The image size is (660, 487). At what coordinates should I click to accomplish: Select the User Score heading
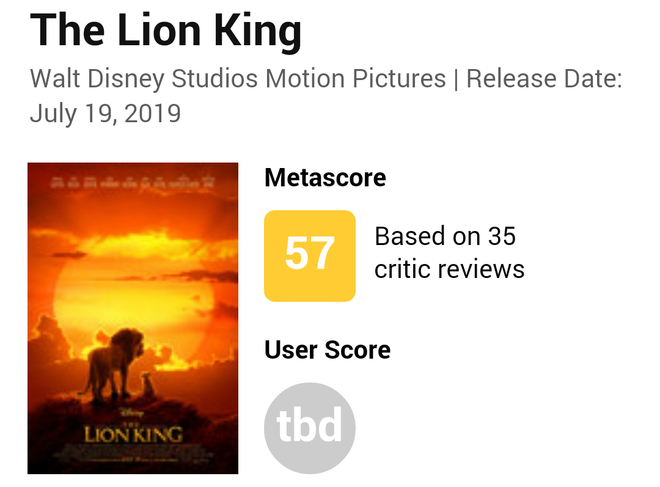(327, 350)
